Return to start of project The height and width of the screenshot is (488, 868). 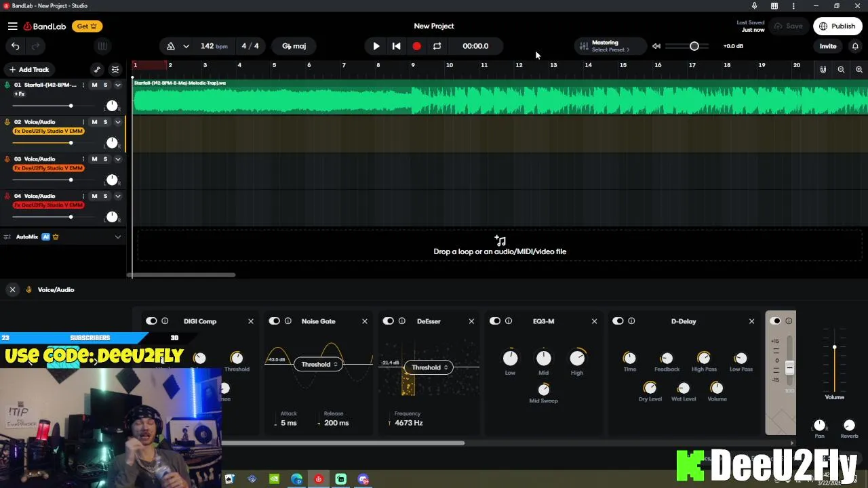point(396,46)
